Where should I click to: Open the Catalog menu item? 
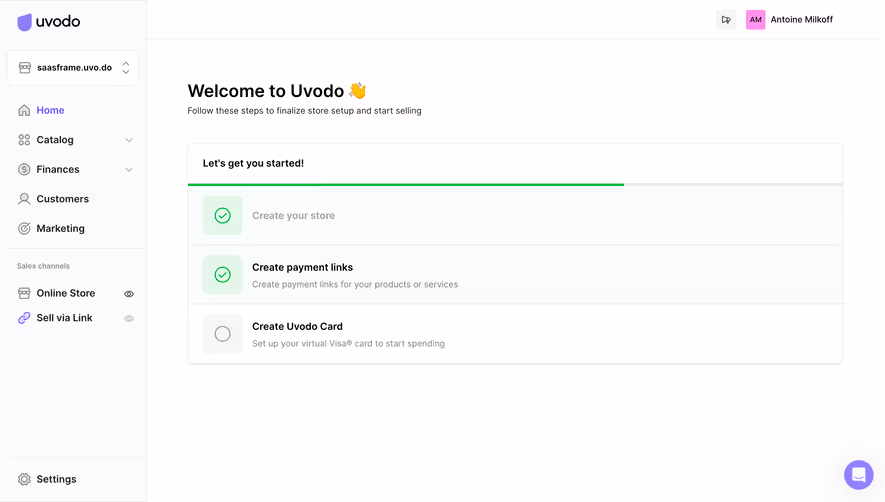tap(55, 139)
